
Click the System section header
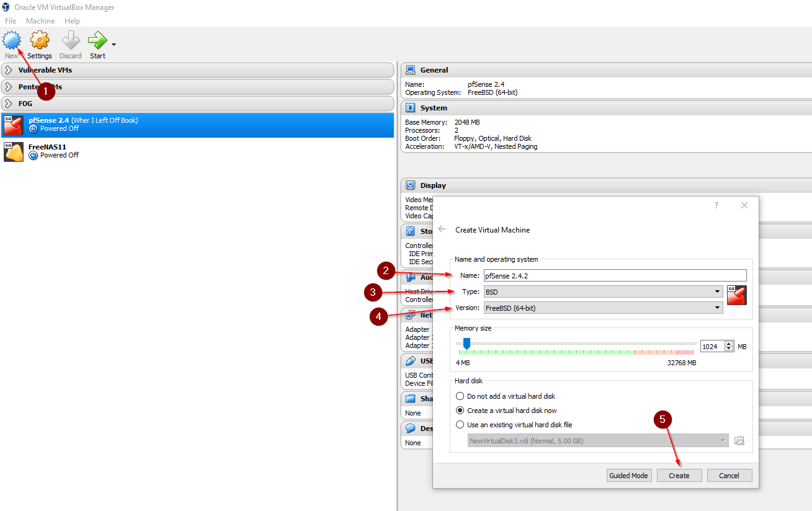606,108
